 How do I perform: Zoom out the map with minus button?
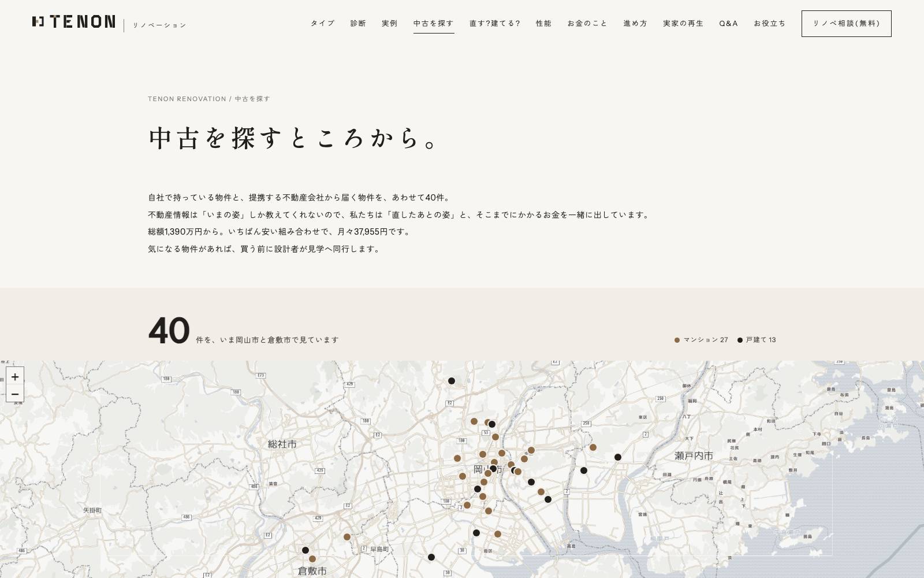click(x=15, y=394)
